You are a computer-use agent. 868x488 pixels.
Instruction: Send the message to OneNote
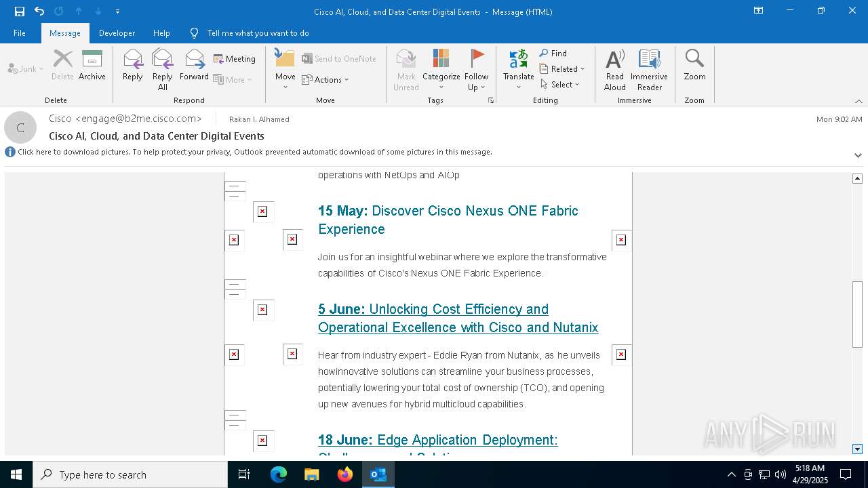click(339, 59)
